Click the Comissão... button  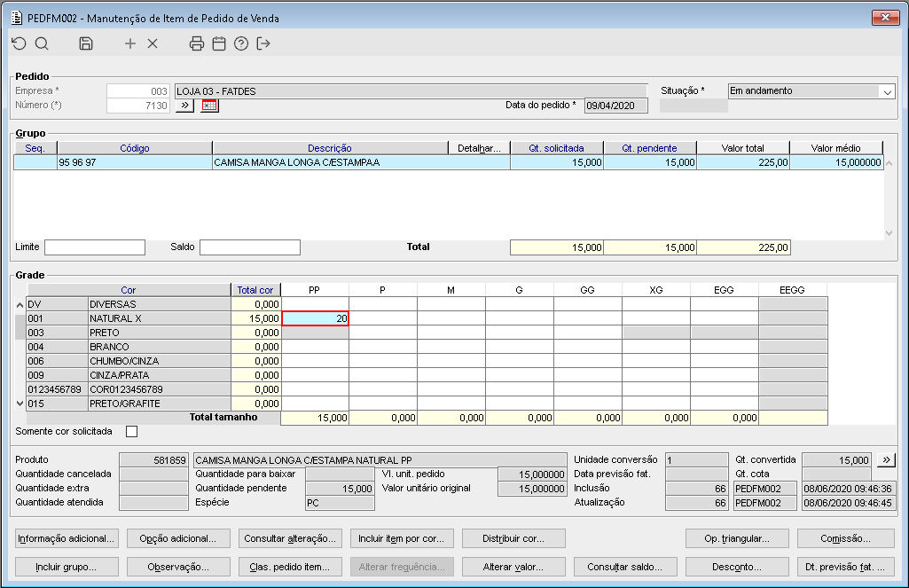click(846, 538)
